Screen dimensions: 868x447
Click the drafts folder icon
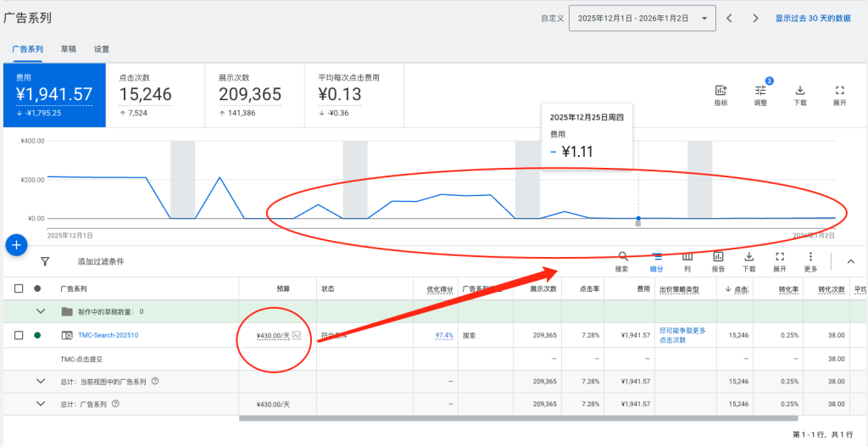[x=67, y=311]
